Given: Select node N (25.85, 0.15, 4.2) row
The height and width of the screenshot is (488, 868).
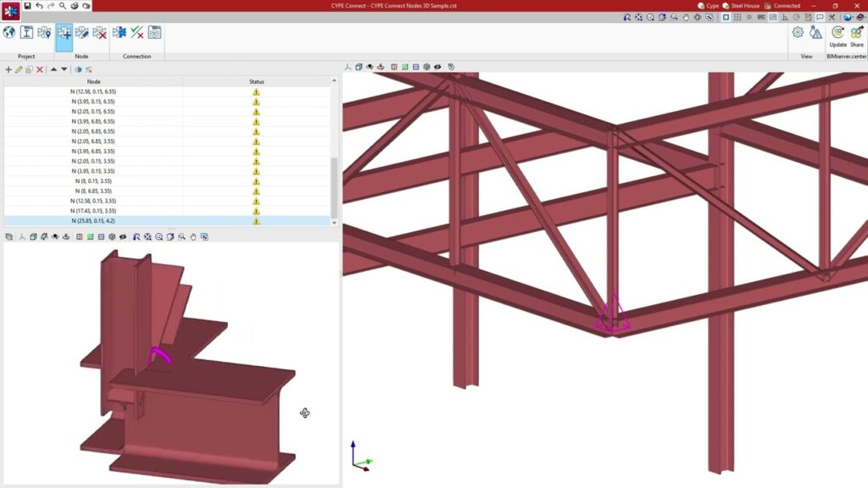Looking at the screenshot, I should click(93, 221).
